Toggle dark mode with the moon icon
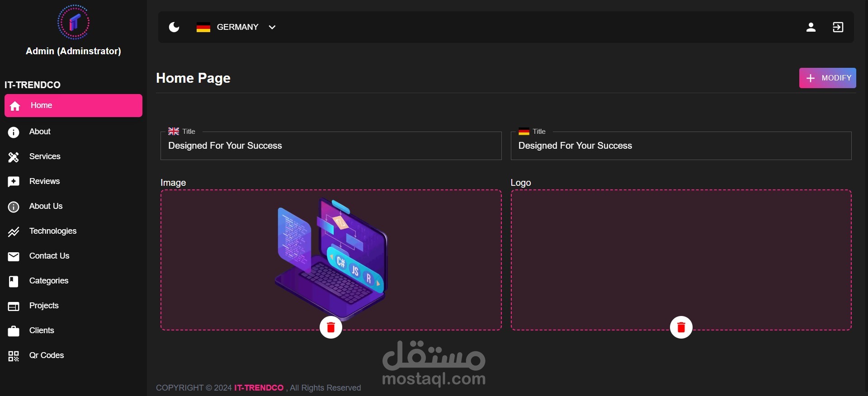 click(x=174, y=27)
